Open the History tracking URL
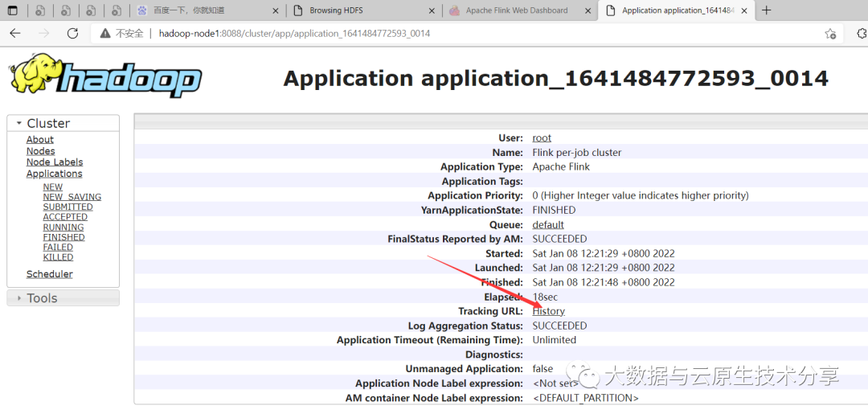The image size is (868, 414). click(549, 311)
